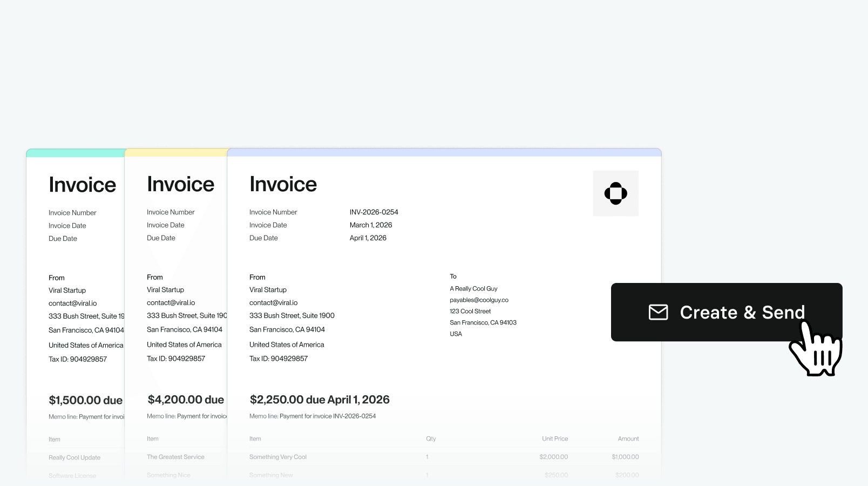Click the Something Very Cool line item
The image size is (868, 486).
(278, 457)
